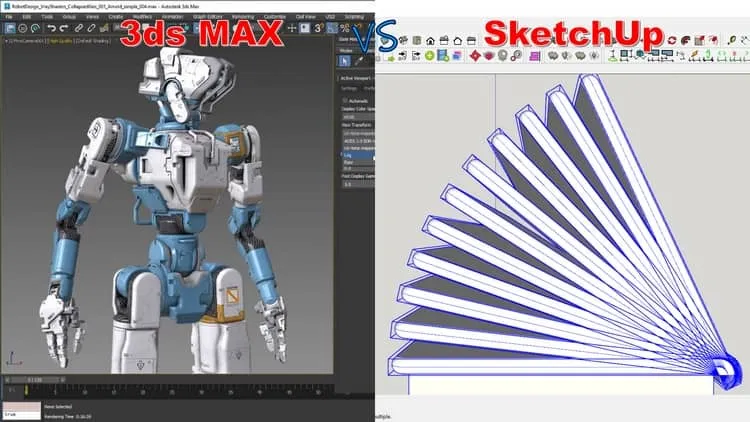Click the circular icon after the blue icon
Image resolution: width=750 pixels, height=422 pixels.
point(22,29)
